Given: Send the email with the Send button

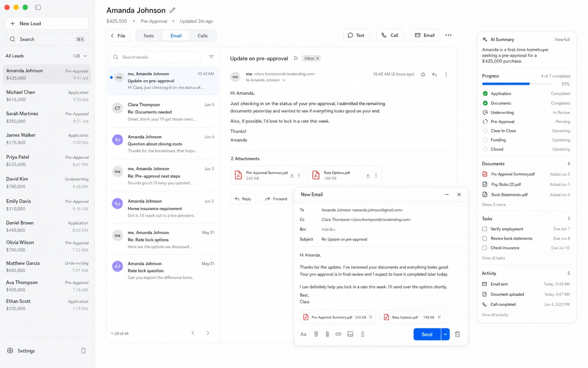Looking at the screenshot, I should pos(427,334).
